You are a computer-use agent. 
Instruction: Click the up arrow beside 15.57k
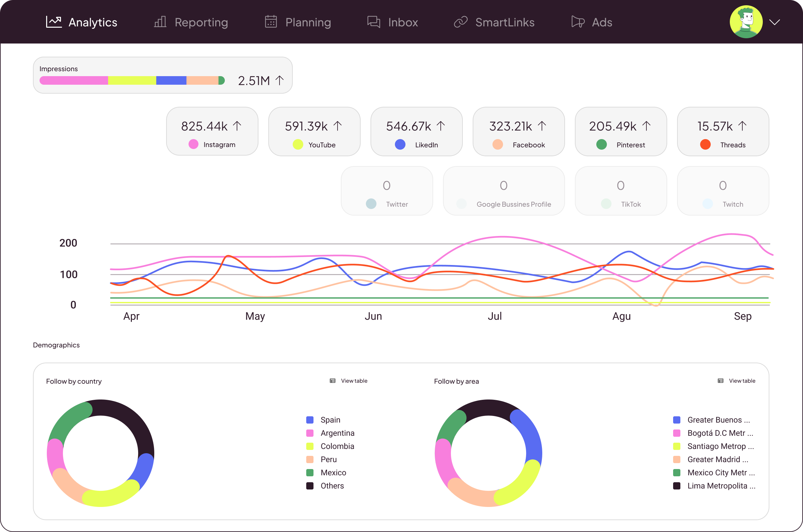[742, 126]
